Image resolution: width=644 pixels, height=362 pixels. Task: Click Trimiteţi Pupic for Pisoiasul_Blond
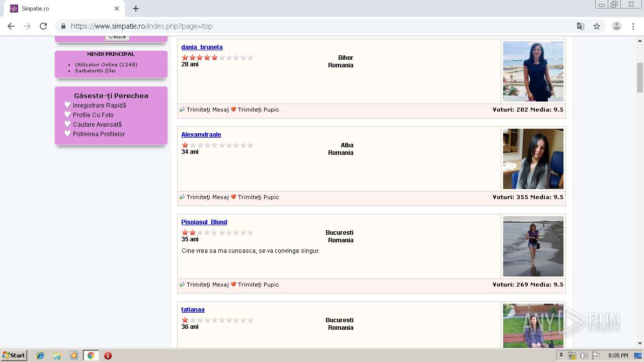click(258, 285)
